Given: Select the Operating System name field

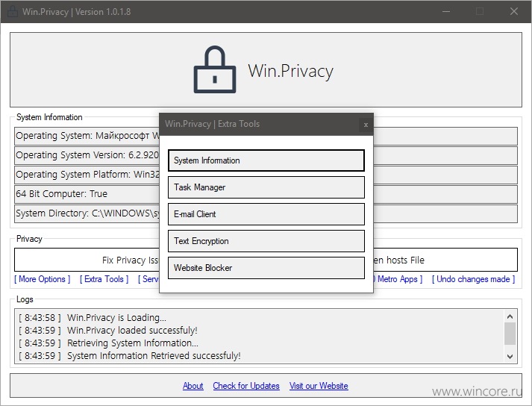Looking at the screenshot, I should [87, 136].
